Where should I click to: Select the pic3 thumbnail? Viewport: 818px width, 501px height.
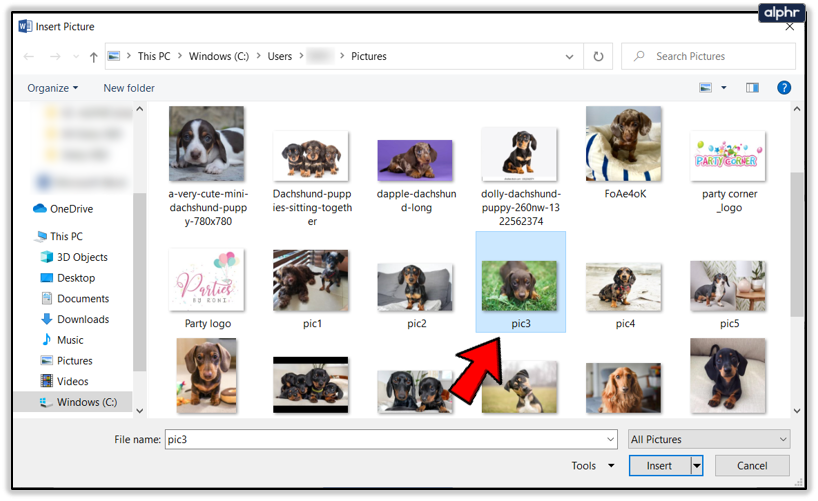520,286
